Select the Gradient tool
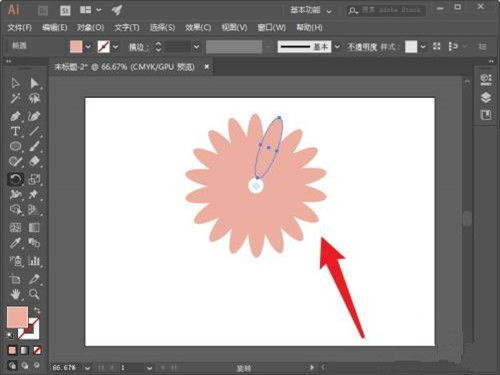The width and height of the screenshot is (500, 375). tap(34, 227)
